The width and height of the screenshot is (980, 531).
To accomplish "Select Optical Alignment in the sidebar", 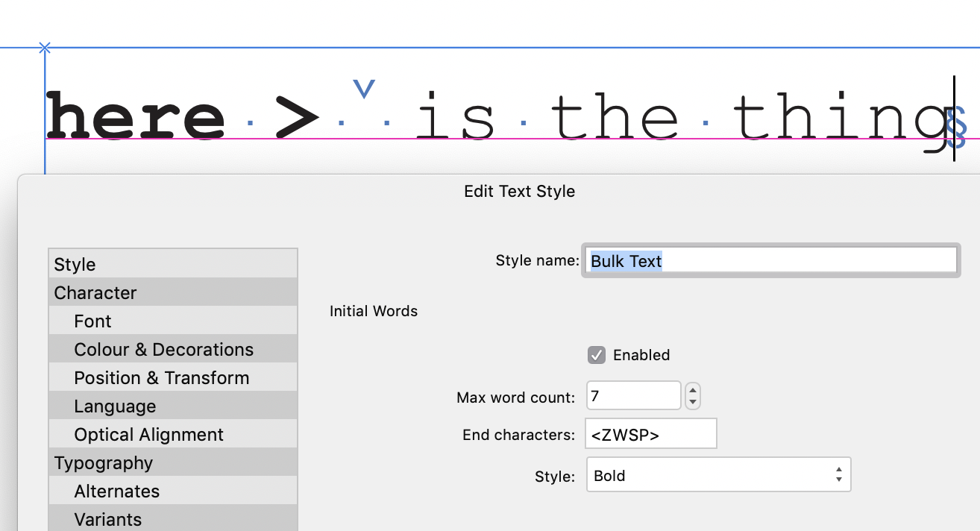I will pos(148,434).
